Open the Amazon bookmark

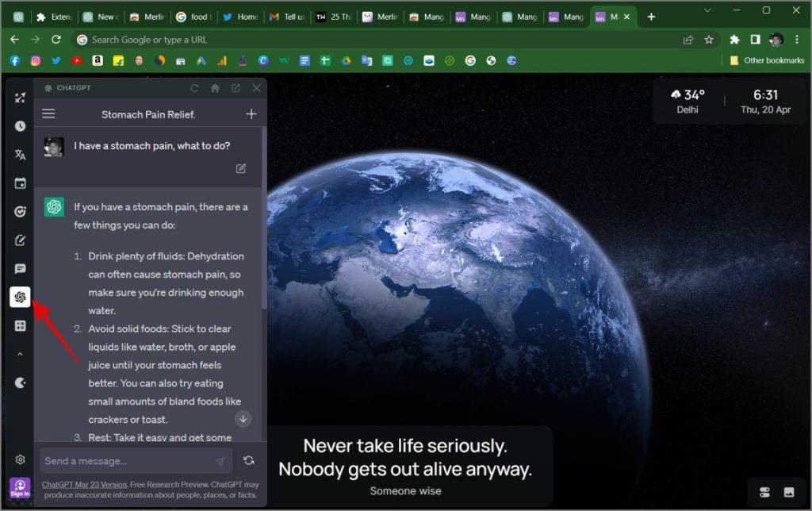pyautogui.click(x=98, y=60)
